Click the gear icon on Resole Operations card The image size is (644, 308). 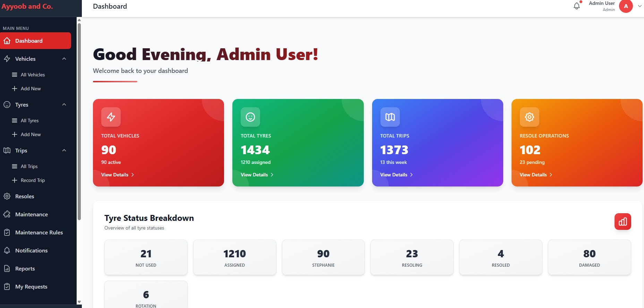(529, 117)
